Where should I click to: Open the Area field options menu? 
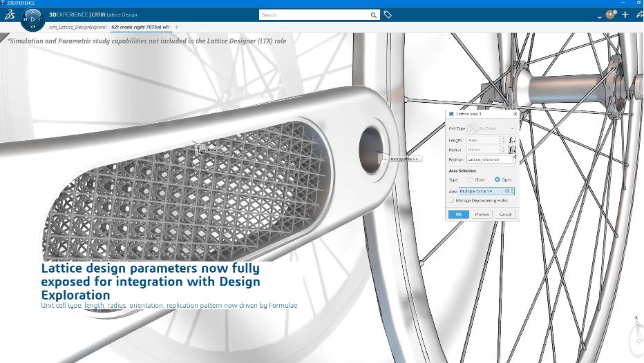[x=512, y=191]
